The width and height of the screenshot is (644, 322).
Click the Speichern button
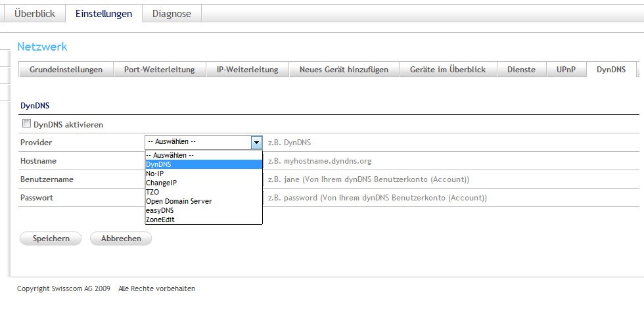(x=49, y=239)
